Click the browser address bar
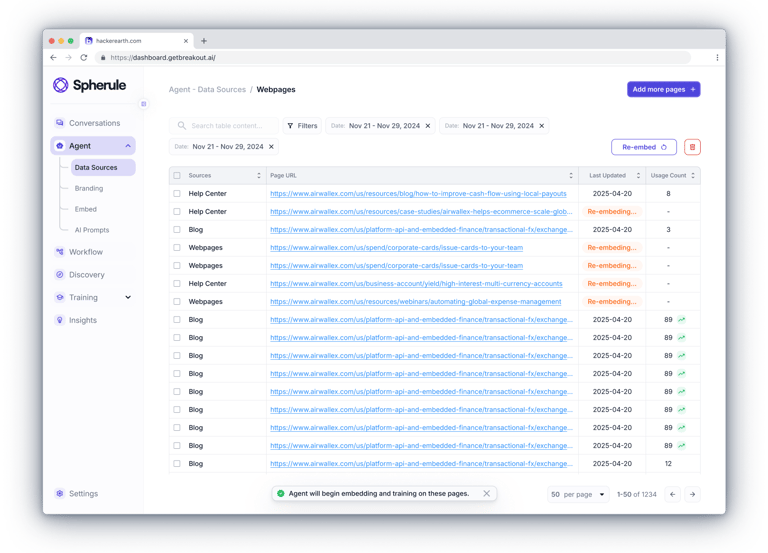 point(392,58)
